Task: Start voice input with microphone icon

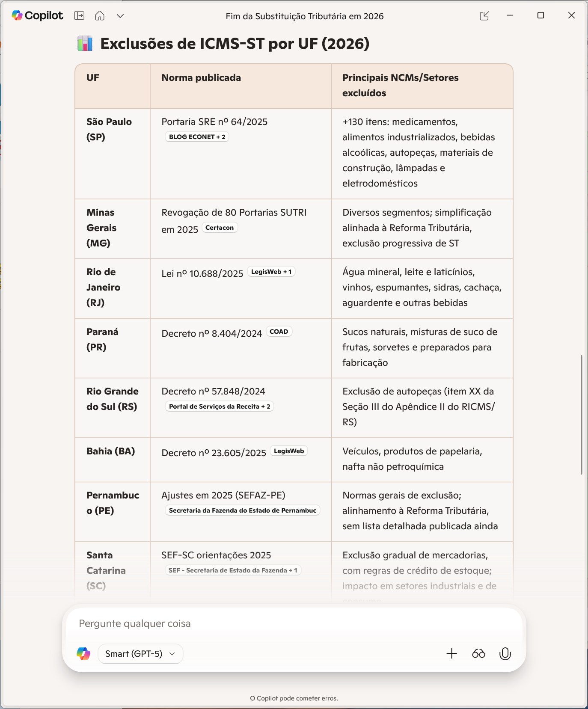Action: click(x=505, y=653)
